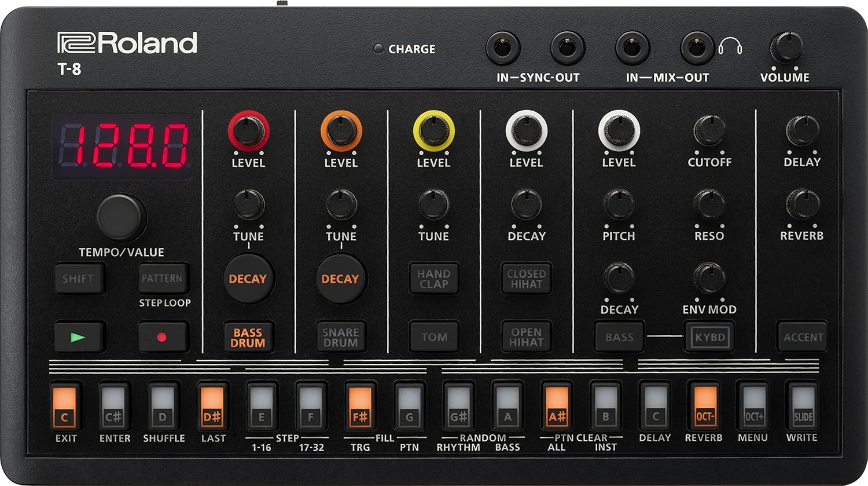868x486 pixels.
Task: Select the TOM instrument button
Action: coord(433,338)
